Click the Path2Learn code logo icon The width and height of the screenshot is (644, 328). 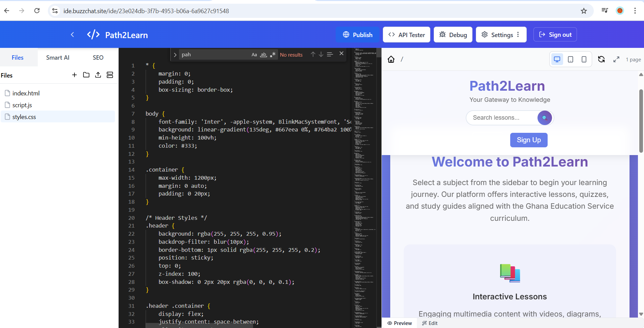[93, 35]
